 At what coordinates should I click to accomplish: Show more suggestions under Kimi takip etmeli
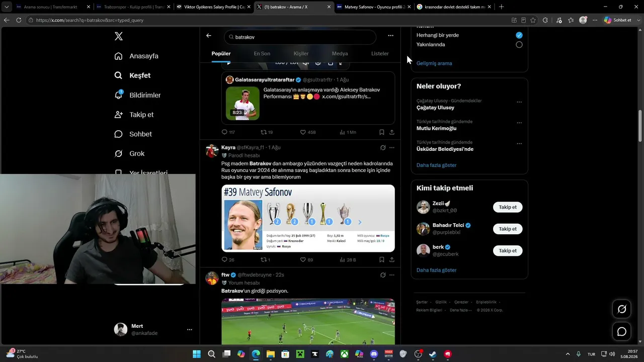click(437, 270)
